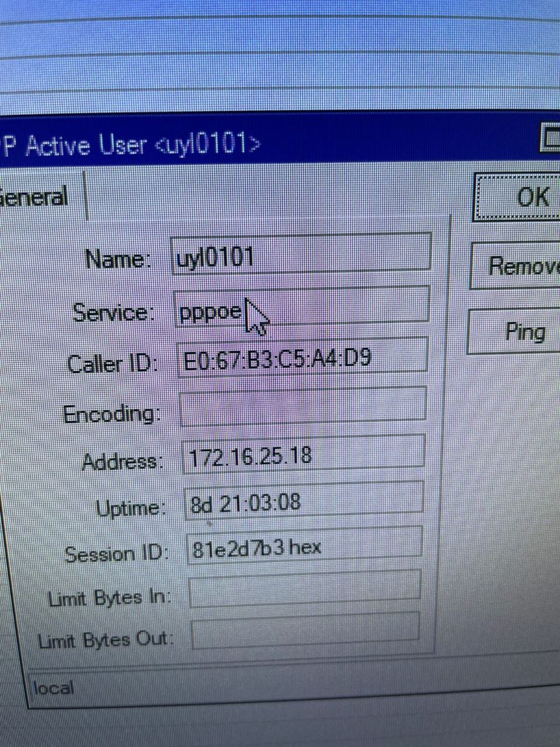Click the Encoding label
The image size is (560, 747).
(x=111, y=414)
